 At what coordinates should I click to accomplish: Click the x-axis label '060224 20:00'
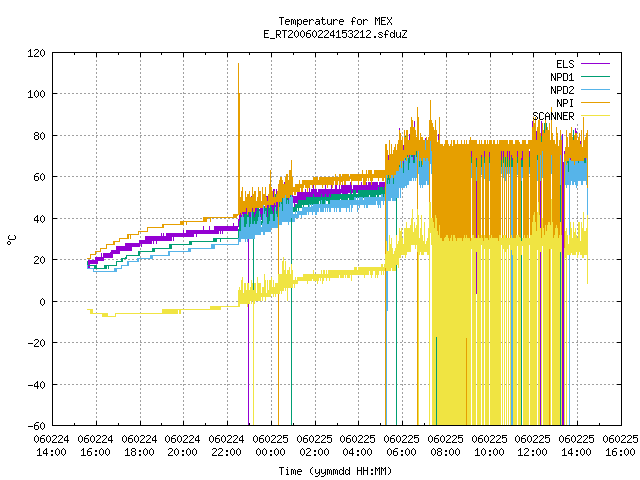tap(182, 446)
